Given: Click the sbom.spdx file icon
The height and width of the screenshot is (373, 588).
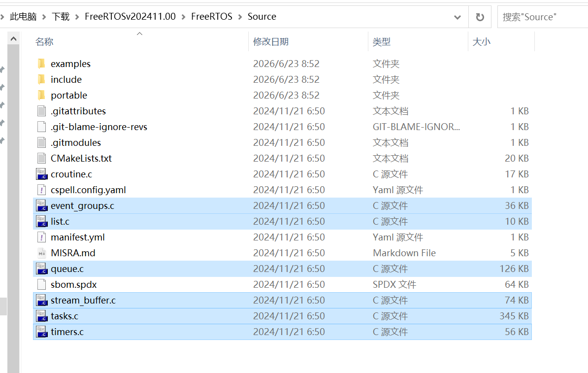Looking at the screenshot, I should tap(42, 284).
